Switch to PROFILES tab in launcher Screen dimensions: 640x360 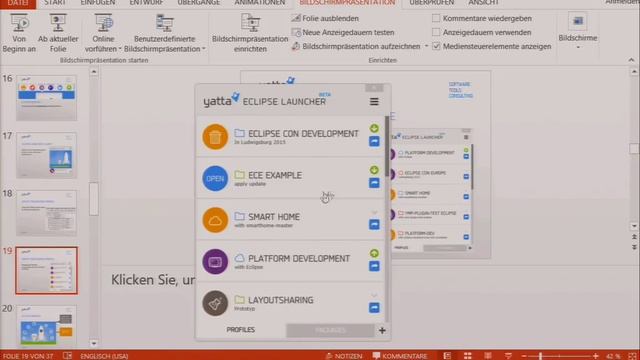tap(241, 330)
